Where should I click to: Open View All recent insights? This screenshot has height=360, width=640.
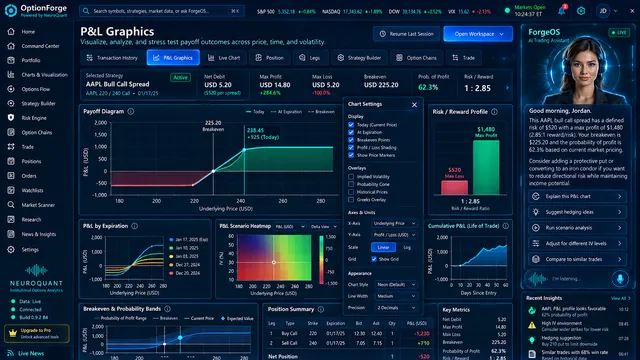(x=620, y=298)
